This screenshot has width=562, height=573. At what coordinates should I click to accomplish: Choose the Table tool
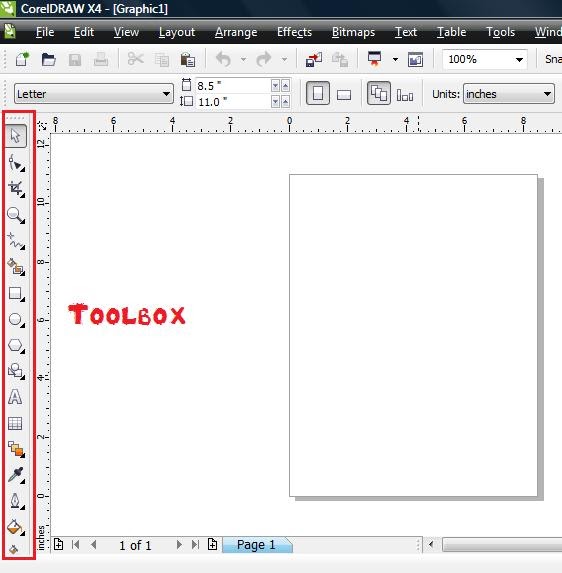pyautogui.click(x=15, y=423)
